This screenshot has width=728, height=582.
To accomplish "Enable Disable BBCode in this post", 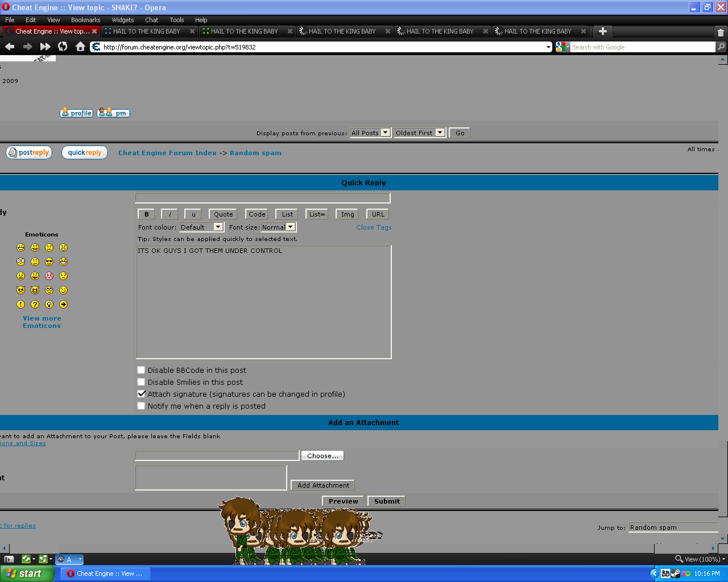I will click(141, 370).
